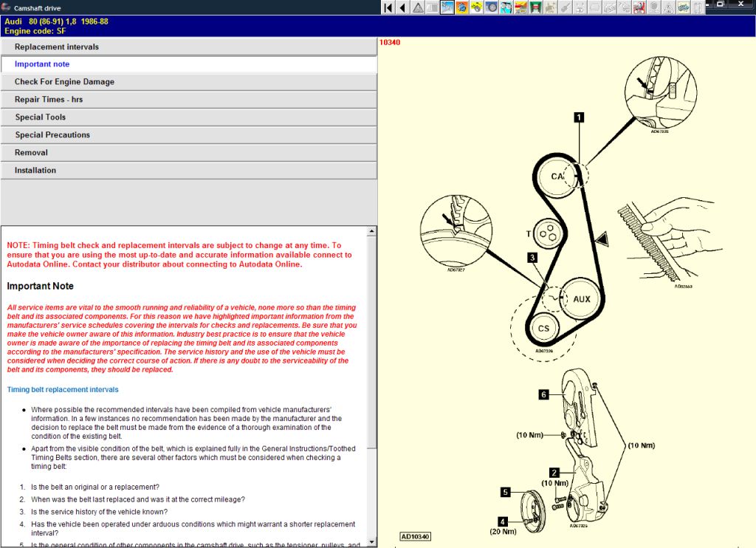Image resolution: width=756 pixels, height=548 pixels.
Task: Click camshaft timing mark detail circle
Action: [x=661, y=92]
